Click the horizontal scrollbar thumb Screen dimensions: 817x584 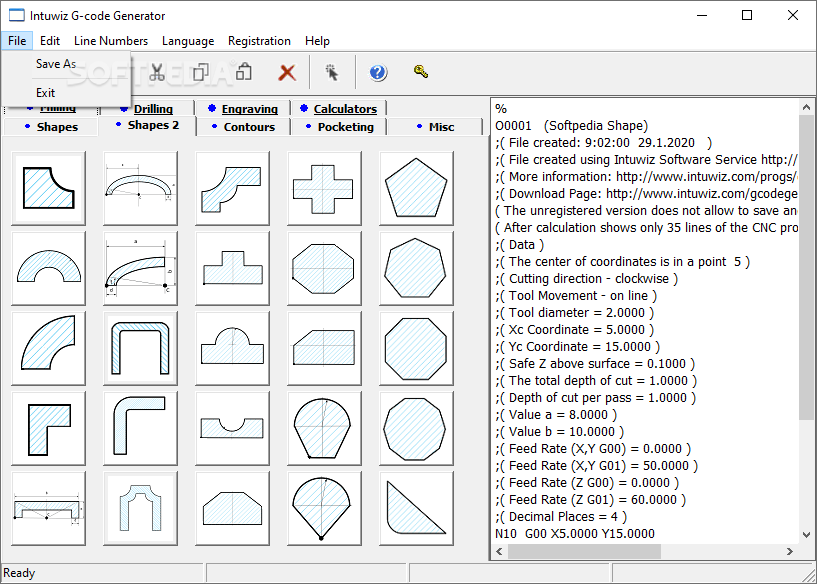point(584,551)
